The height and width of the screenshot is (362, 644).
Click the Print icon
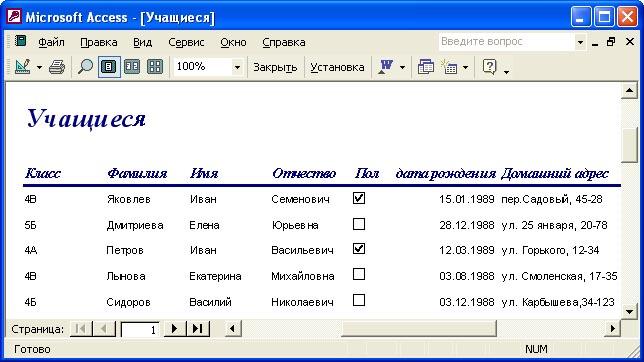click(x=57, y=67)
